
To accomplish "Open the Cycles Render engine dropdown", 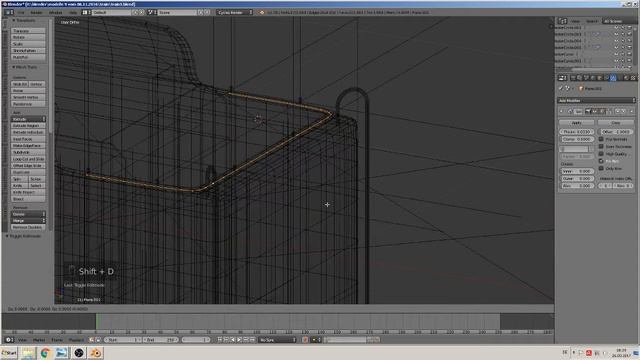I will (x=234, y=12).
